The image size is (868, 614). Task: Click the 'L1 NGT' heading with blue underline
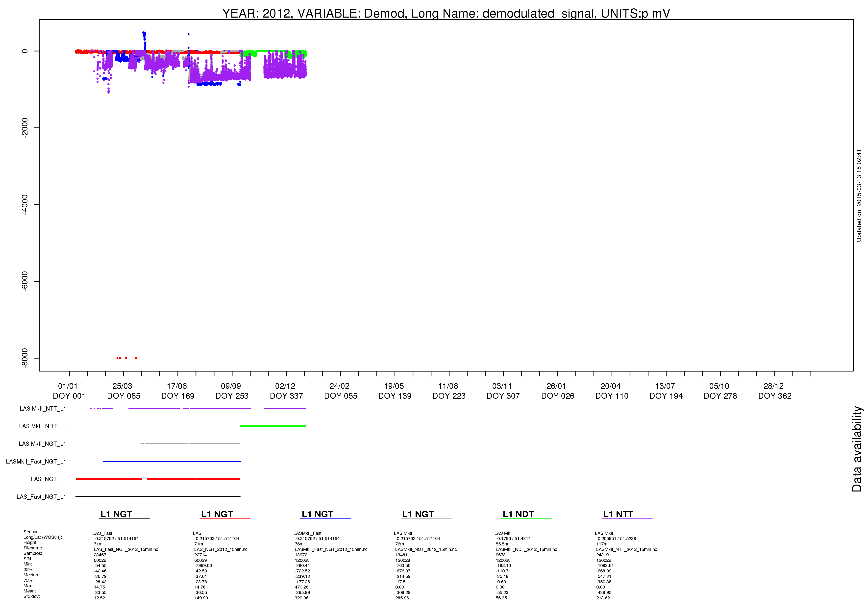click(317, 514)
